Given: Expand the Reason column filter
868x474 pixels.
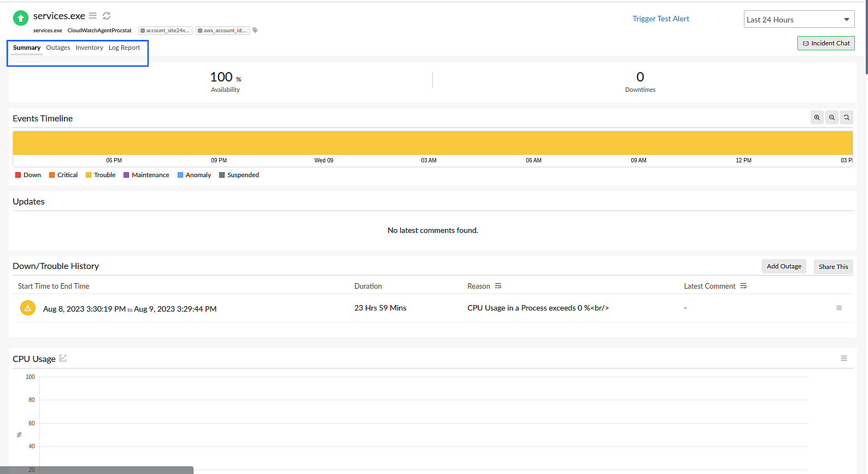Looking at the screenshot, I should coord(498,286).
